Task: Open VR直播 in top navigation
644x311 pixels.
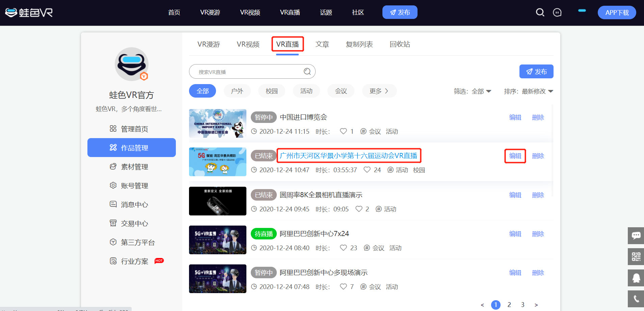Action: point(290,12)
